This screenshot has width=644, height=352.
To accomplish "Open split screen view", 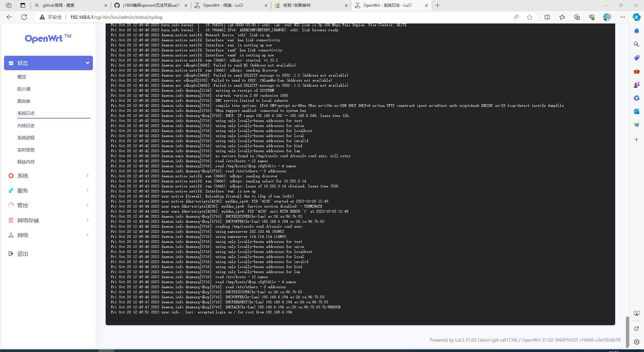I will 547,17.
